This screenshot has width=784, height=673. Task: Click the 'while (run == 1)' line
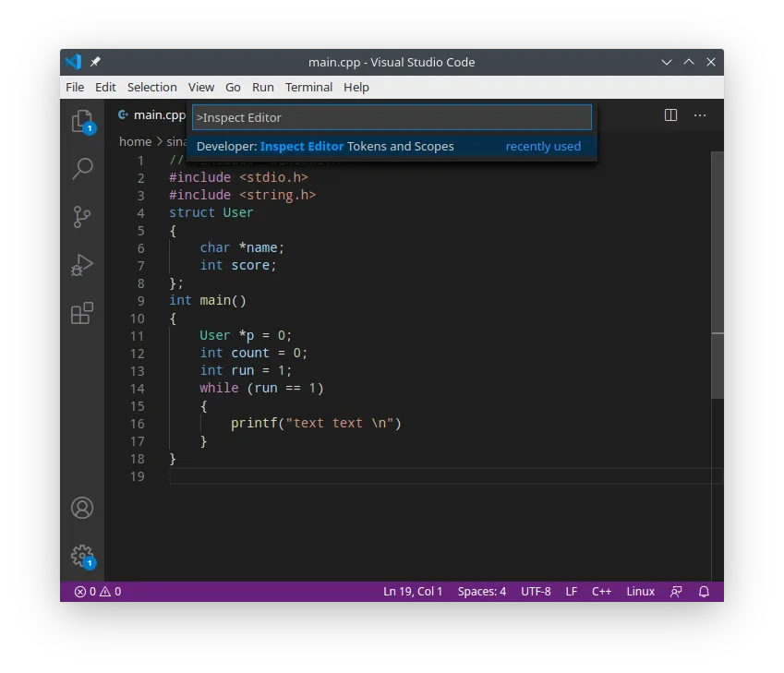coord(261,389)
